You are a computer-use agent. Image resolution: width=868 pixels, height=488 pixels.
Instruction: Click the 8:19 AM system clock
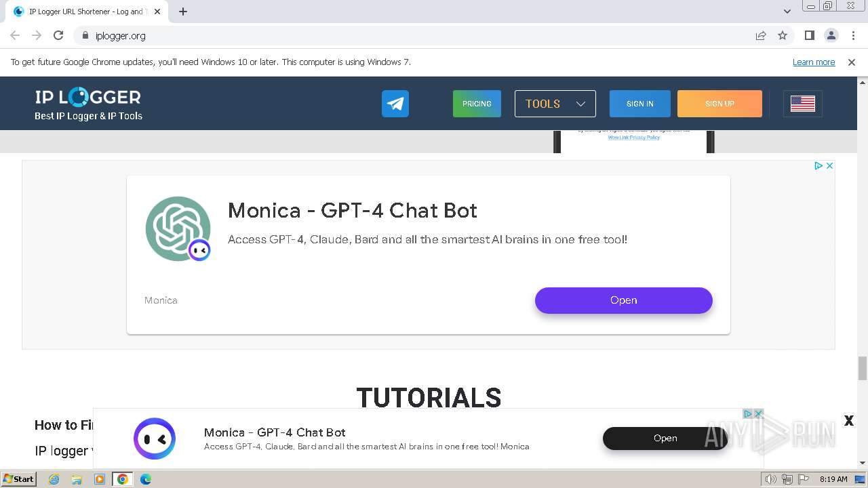click(x=833, y=479)
